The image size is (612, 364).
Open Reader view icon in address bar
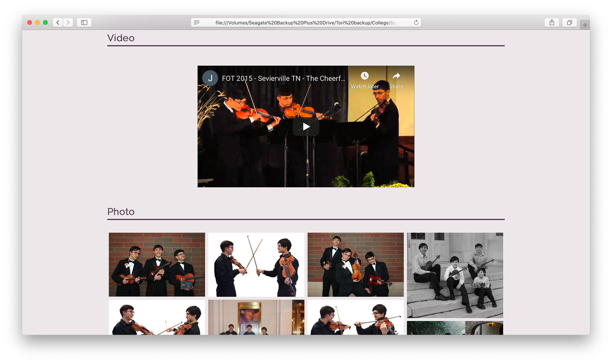197,22
